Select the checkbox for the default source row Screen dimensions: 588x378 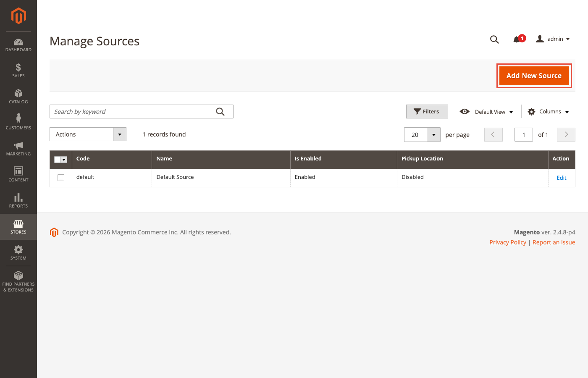click(60, 178)
